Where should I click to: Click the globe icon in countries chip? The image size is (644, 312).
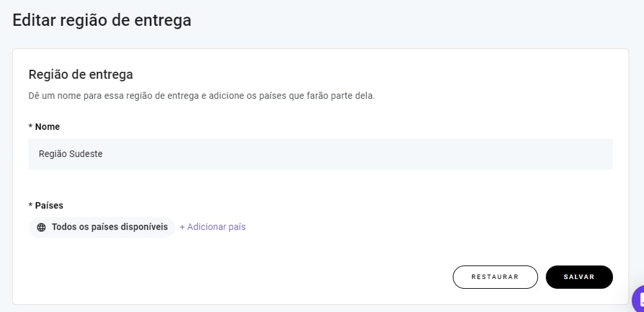(x=41, y=227)
